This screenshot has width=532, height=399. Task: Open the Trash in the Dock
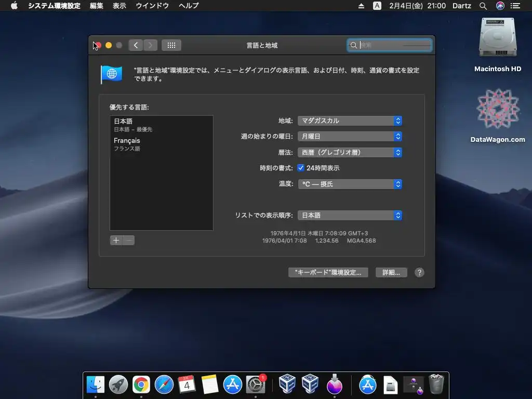[x=436, y=384]
